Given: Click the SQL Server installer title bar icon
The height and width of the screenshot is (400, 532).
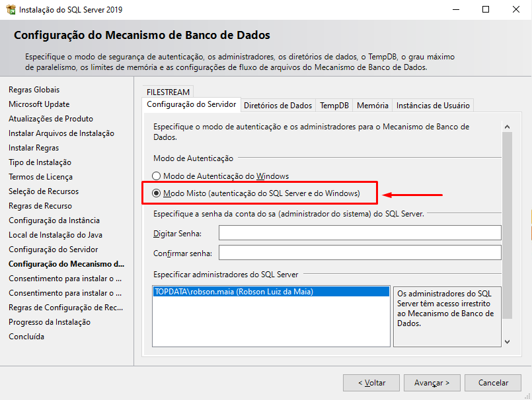Looking at the screenshot, I should click(x=10, y=10).
